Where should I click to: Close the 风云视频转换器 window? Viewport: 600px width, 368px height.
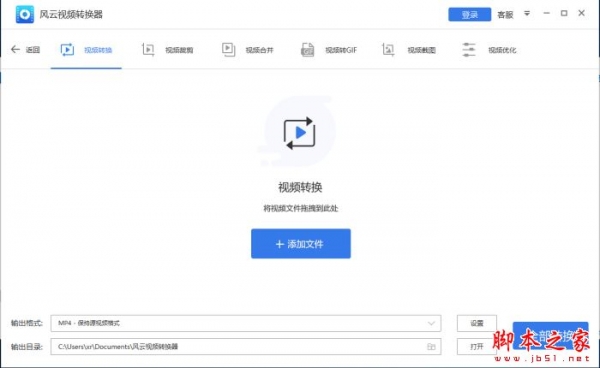(581, 13)
